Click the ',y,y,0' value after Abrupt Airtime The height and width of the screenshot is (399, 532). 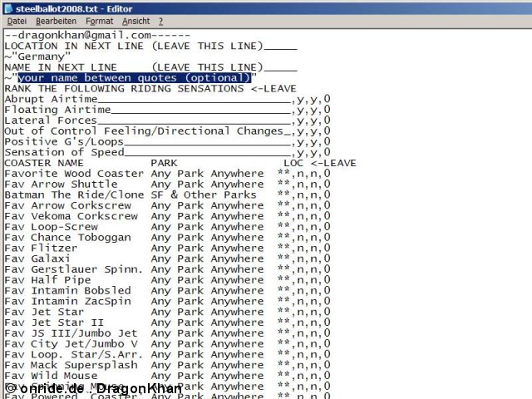310,99
